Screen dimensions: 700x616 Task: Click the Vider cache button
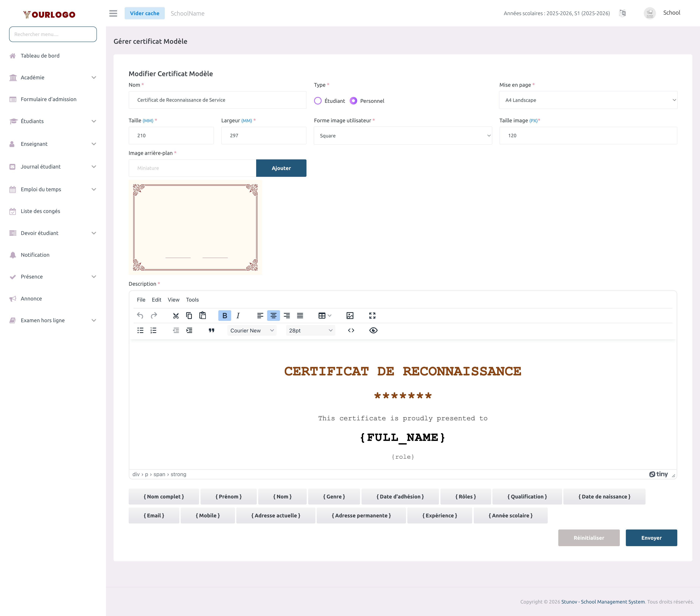pyautogui.click(x=145, y=13)
